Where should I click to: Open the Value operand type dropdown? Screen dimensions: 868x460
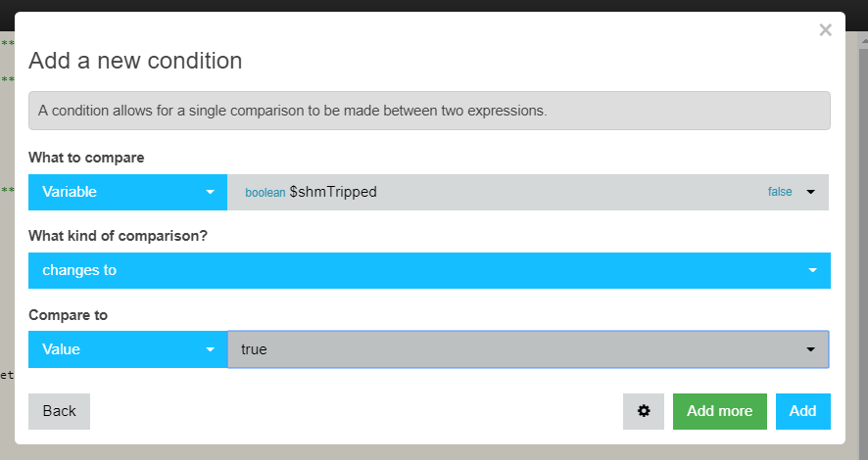[x=128, y=349]
